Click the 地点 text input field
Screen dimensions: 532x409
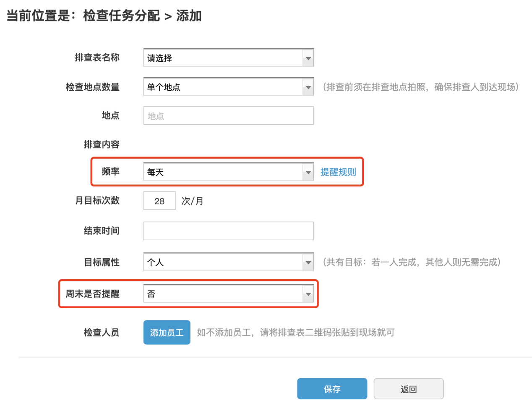(229, 115)
